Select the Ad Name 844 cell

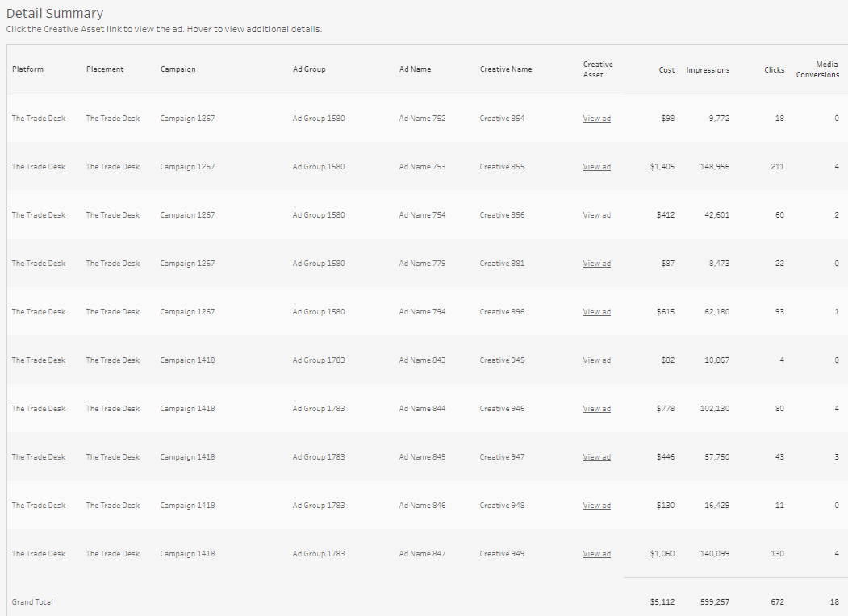pos(422,409)
